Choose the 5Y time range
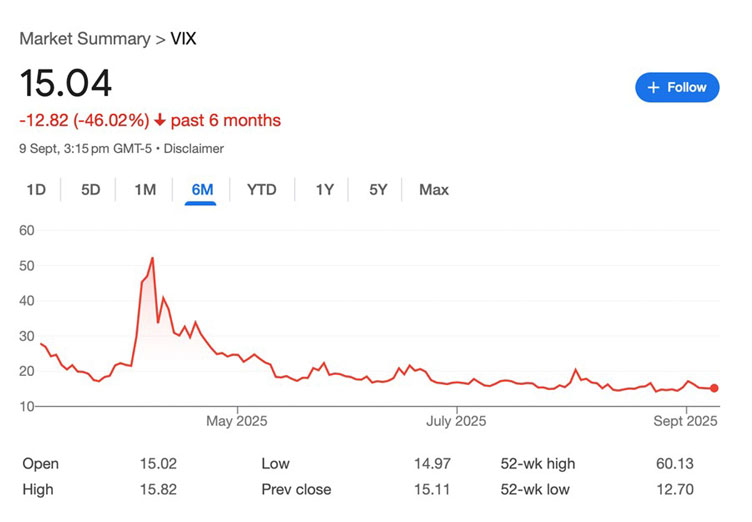The width and height of the screenshot is (752, 522). [377, 189]
